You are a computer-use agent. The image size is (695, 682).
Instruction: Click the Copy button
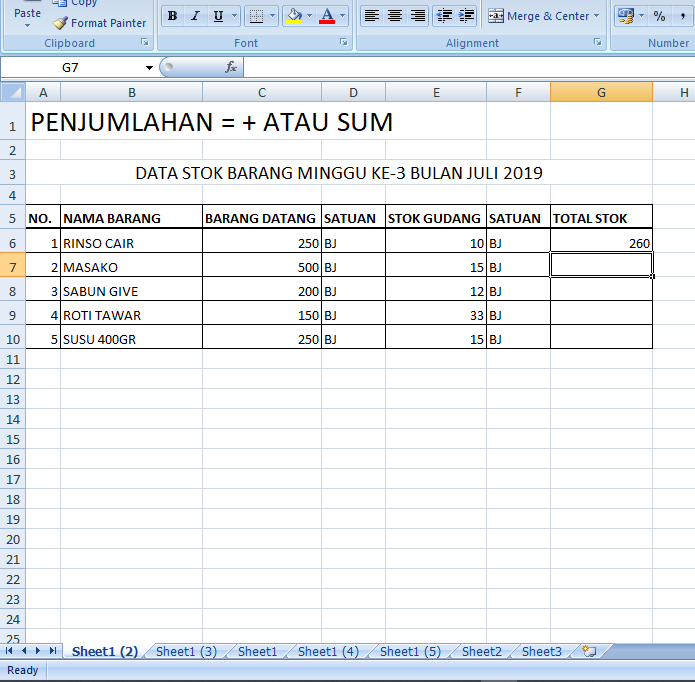point(74,3)
